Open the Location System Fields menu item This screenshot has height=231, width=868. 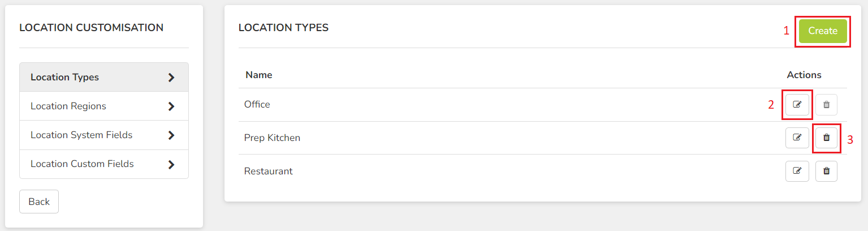point(104,135)
